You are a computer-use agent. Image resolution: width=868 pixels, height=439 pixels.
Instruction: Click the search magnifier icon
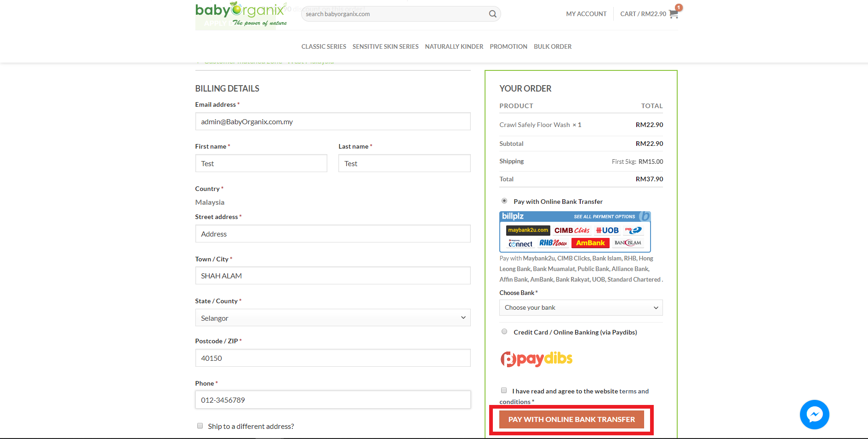pyautogui.click(x=492, y=14)
